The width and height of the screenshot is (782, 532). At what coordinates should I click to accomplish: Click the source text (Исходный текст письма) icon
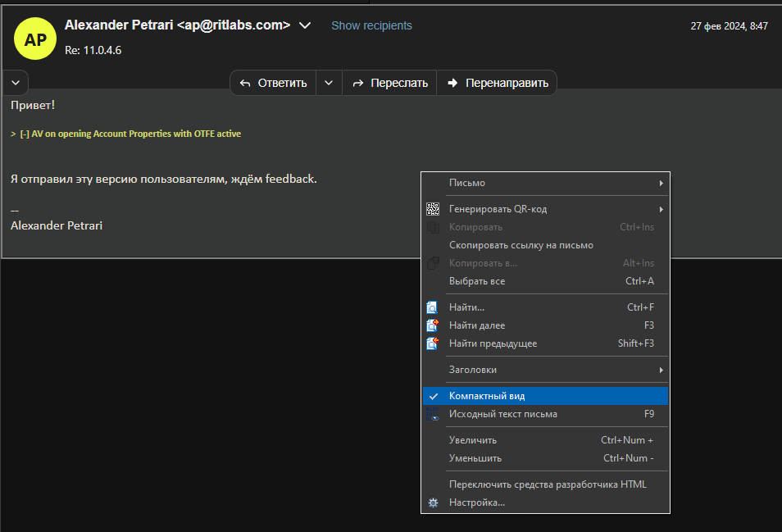click(x=433, y=414)
